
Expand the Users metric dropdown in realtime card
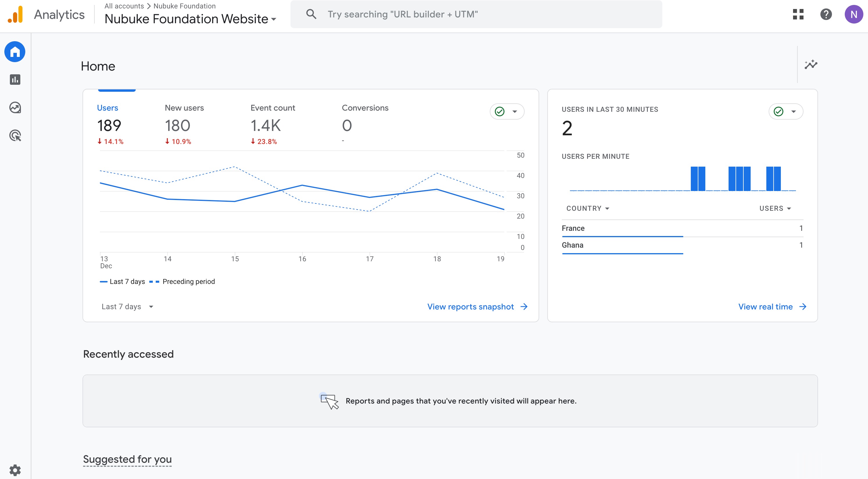click(775, 208)
